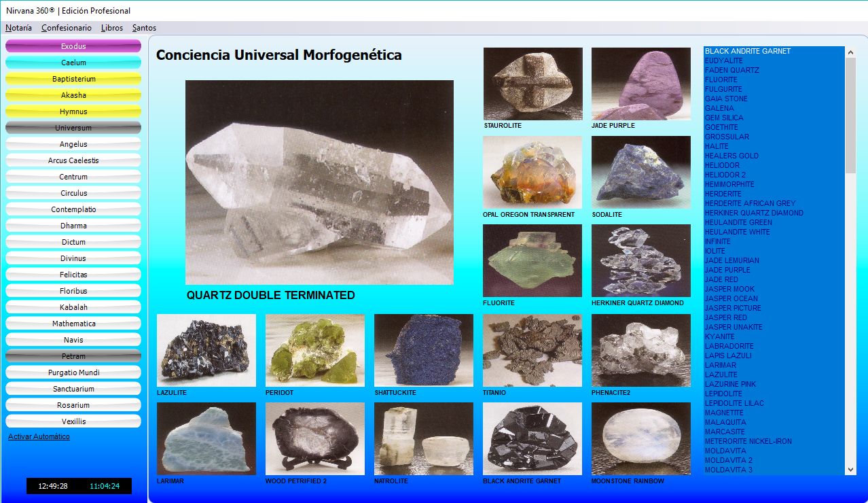This screenshot has height=503, width=868.
Task: Select the Caelum sidebar button
Action: tap(73, 63)
